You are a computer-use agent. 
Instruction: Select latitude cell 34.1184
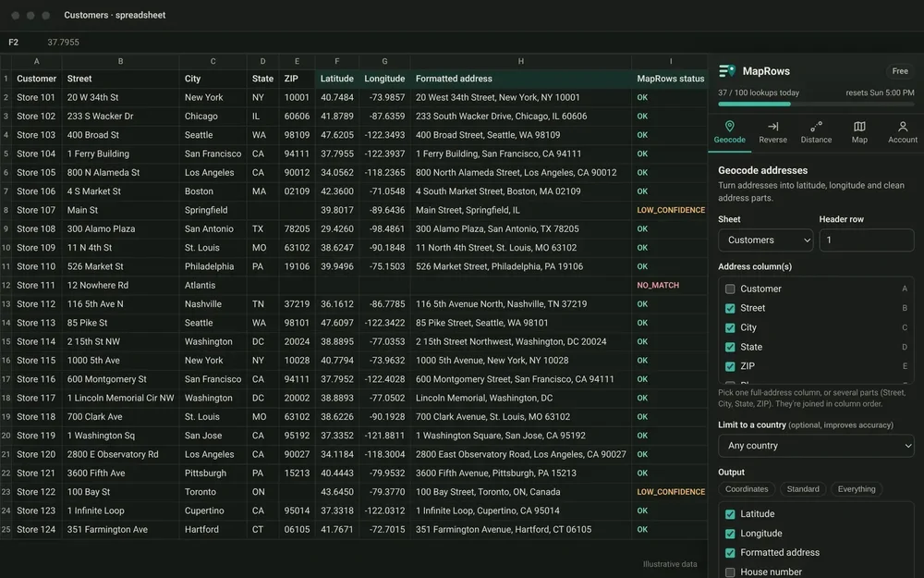(x=336, y=455)
